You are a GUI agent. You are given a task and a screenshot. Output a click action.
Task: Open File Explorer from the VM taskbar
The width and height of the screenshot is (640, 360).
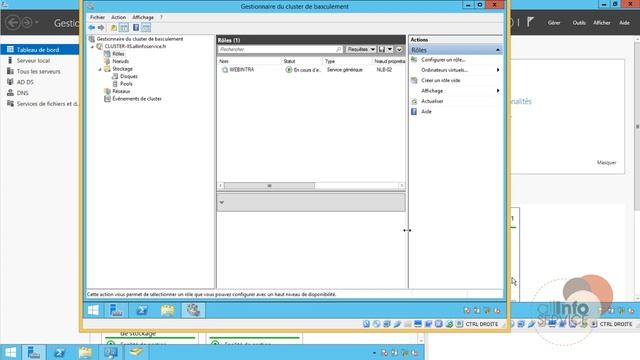168,311
